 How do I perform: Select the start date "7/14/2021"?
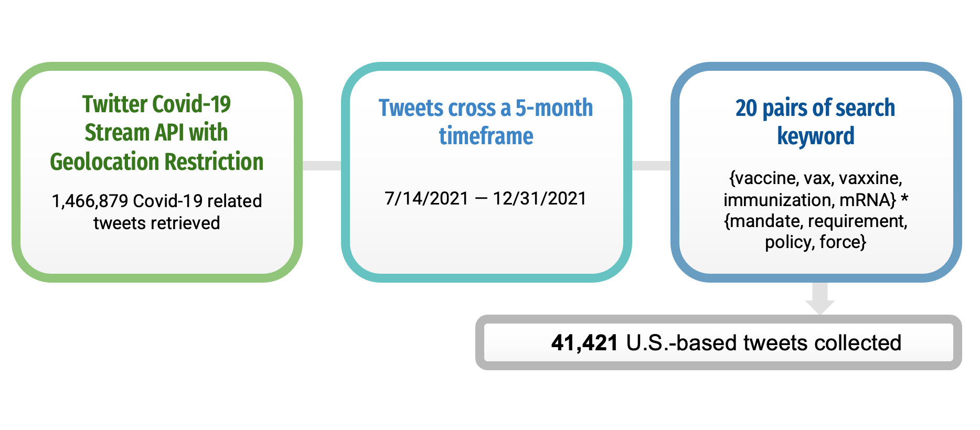click(426, 199)
